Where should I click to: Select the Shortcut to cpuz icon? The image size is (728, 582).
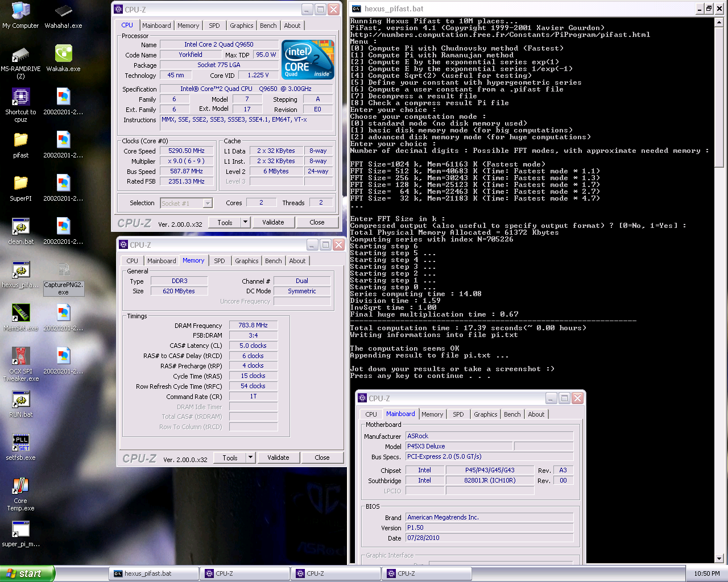point(20,106)
